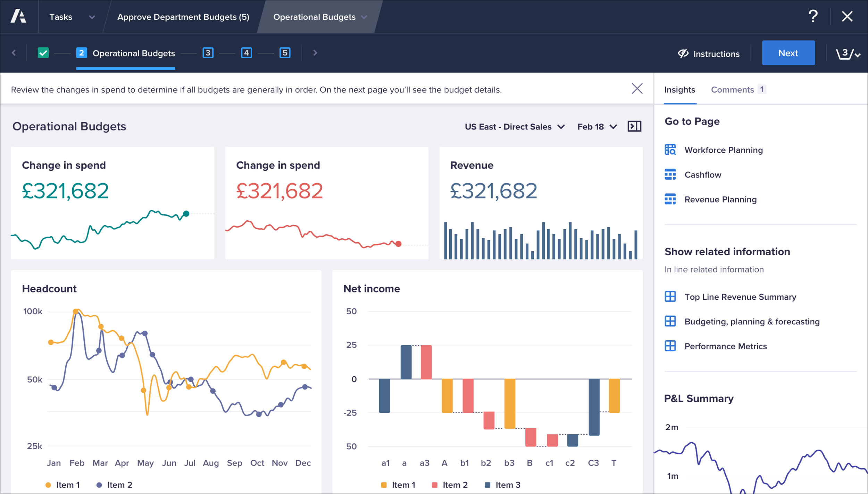Open Budgeting, planning & forecasting link

pos(752,322)
